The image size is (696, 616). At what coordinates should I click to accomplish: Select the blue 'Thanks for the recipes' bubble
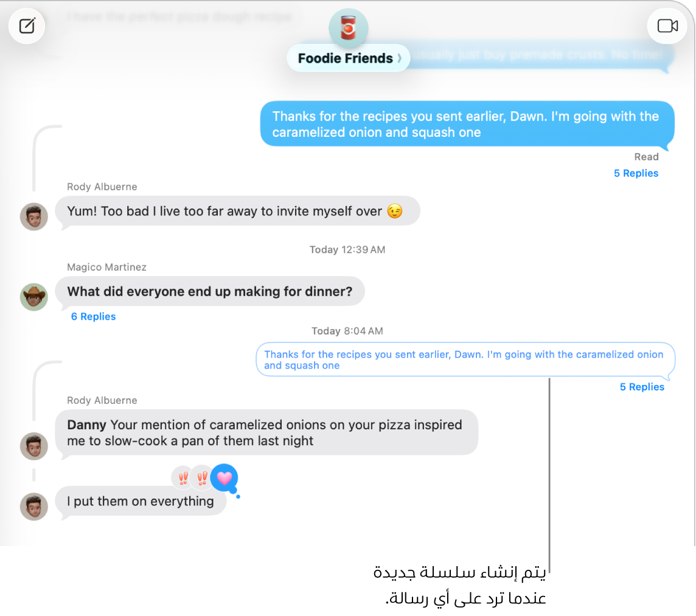(x=467, y=124)
